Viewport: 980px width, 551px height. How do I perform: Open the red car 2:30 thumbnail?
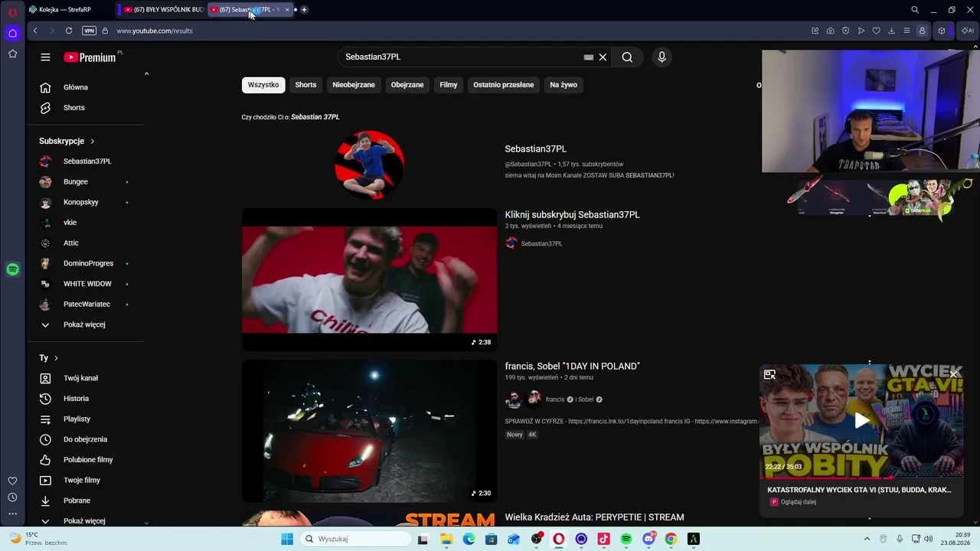(370, 431)
